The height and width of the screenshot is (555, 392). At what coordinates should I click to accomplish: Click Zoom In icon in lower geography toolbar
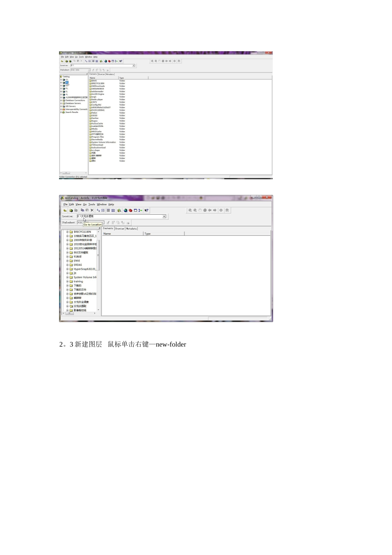[190, 210]
